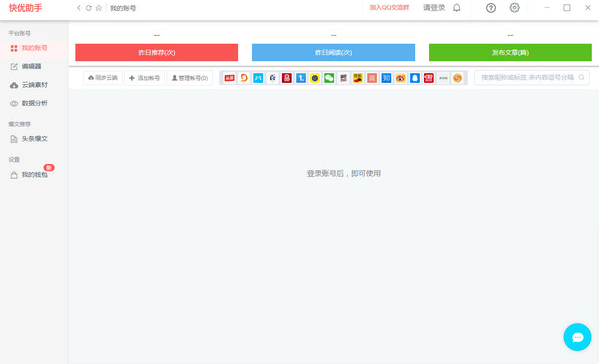The image size is (603, 364).
Task: Select the blue Yidian "1." platform icon
Action: [x=301, y=78]
